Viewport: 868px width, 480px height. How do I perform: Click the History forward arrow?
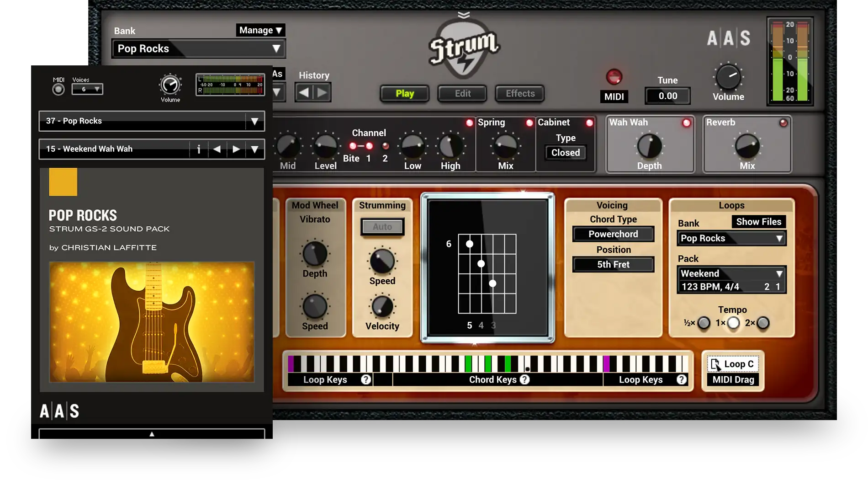[322, 93]
